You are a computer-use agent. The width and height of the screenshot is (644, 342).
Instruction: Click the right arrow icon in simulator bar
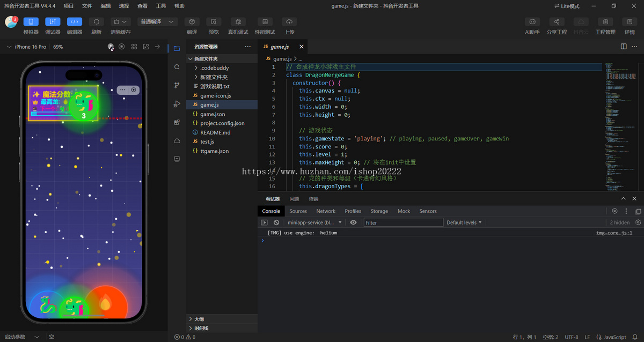pyautogui.click(x=157, y=47)
